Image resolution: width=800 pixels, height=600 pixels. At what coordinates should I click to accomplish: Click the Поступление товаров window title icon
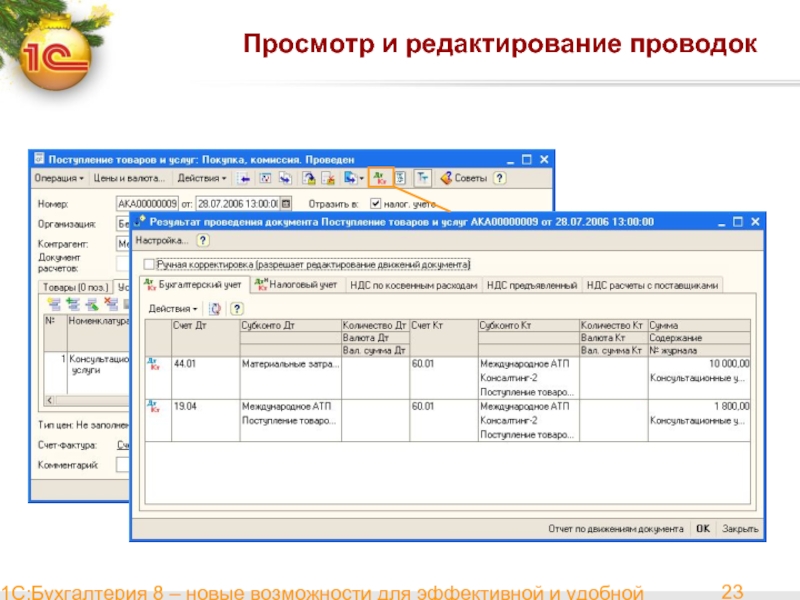tap(39, 159)
